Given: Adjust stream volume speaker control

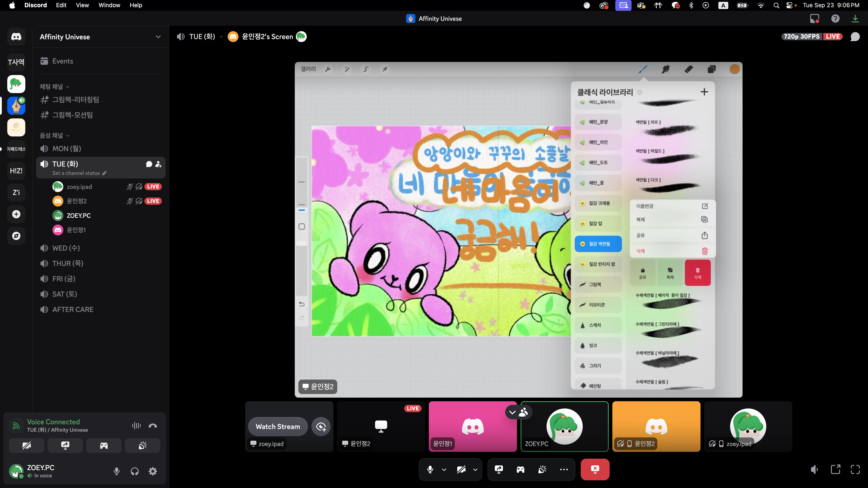Looking at the screenshot, I should coord(814,469).
